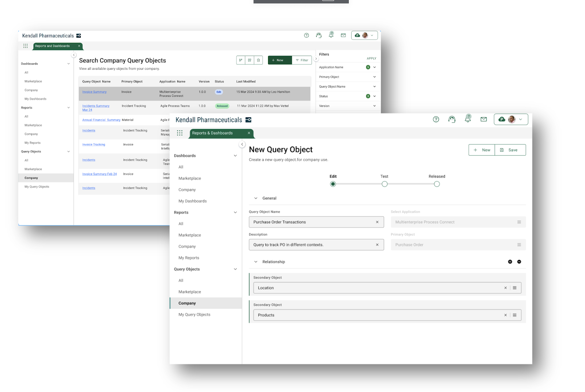Screen dimensions: 585x392
Task: Open Invoice Tracking link
Action: [x=94, y=145]
